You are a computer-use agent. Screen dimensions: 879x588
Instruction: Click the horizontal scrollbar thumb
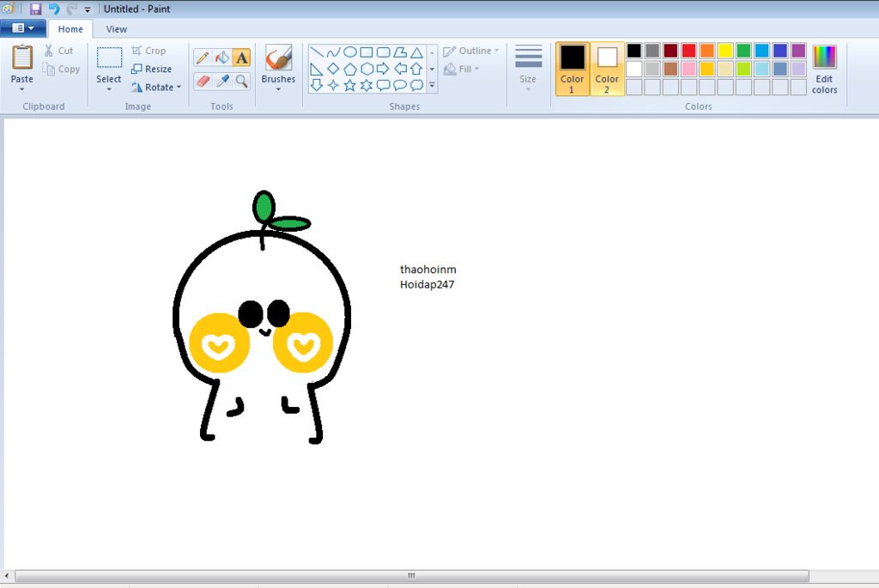pyautogui.click(x=411, y=576)
